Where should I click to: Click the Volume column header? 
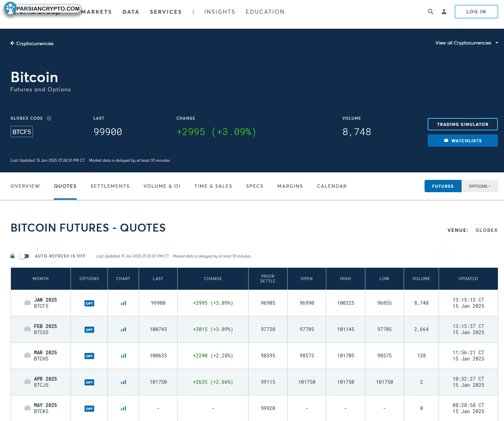421,279
